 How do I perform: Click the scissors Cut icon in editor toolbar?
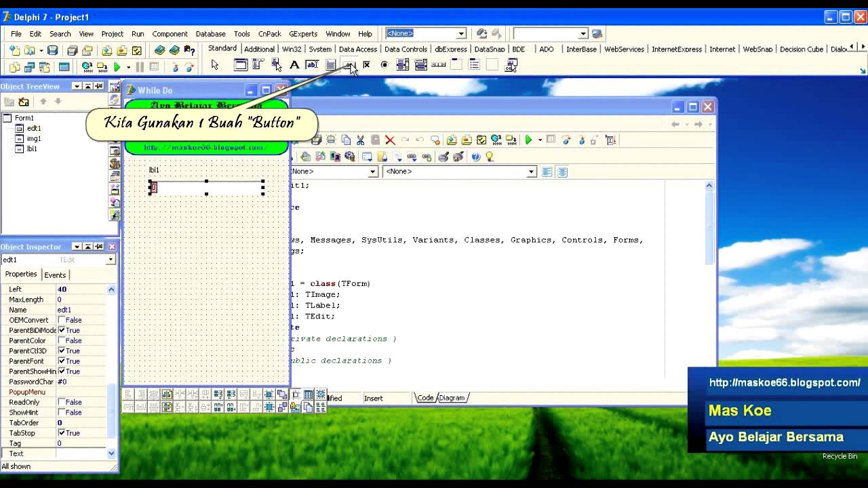pos(360,140)
